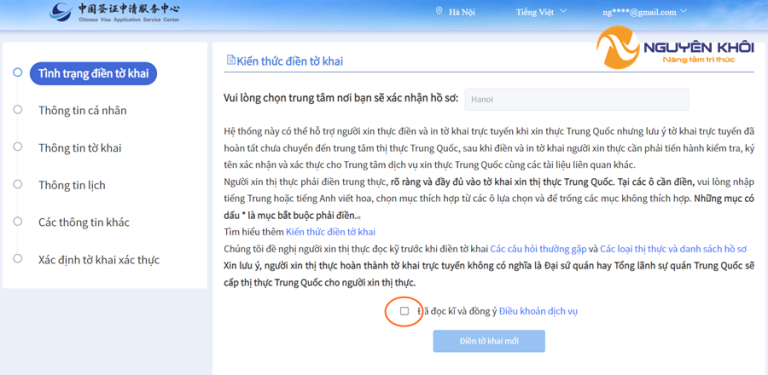Switch to the Thông tin lịch step
Screen dimensions: 768x375
pos(72,185)
